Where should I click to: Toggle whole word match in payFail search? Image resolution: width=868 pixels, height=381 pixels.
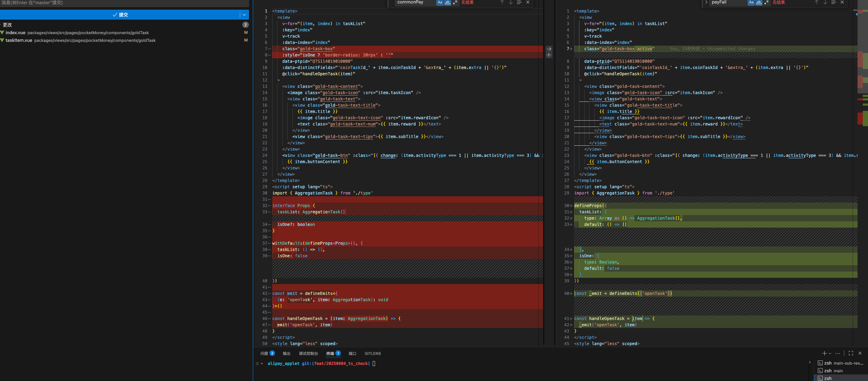[759, 2]
